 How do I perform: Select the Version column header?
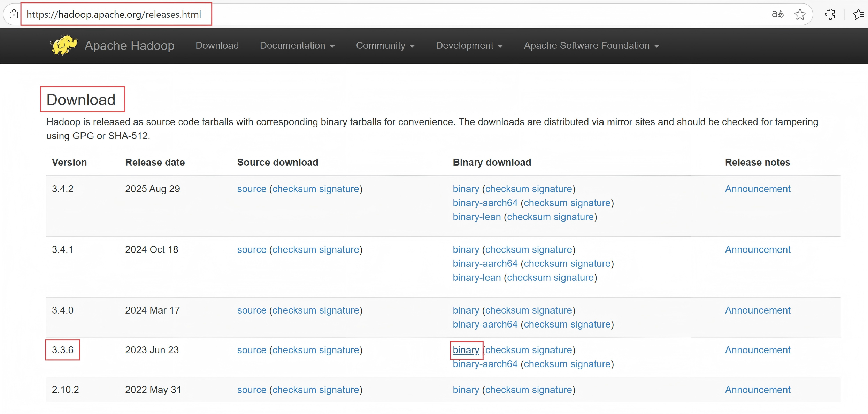point(69,162)
